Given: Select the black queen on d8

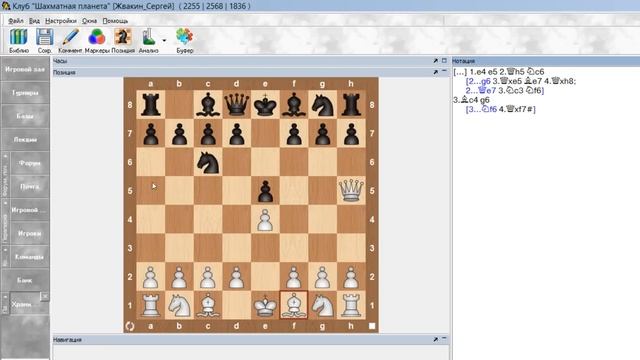Looking at the screenshot, I should point(237,104).
